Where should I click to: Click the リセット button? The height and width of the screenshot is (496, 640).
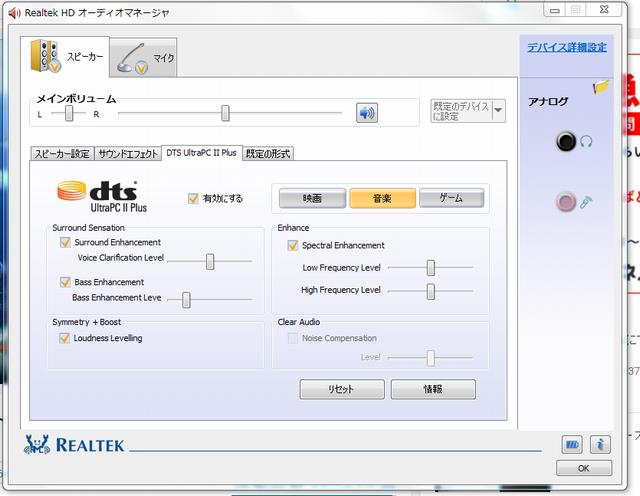tap(342, 389)
